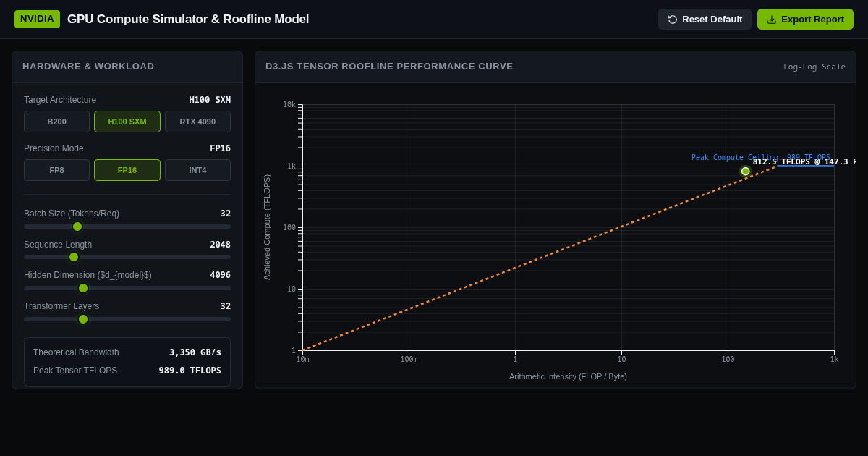This screenshot has width=868, height=456.
Task: Click the orange dashed memory-bound line
Action: [539, 258]
